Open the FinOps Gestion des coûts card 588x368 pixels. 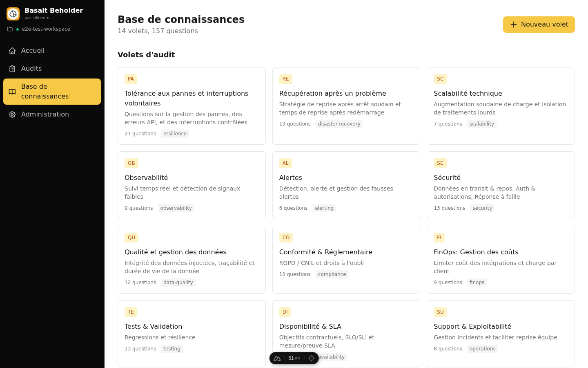pos(501,260)
